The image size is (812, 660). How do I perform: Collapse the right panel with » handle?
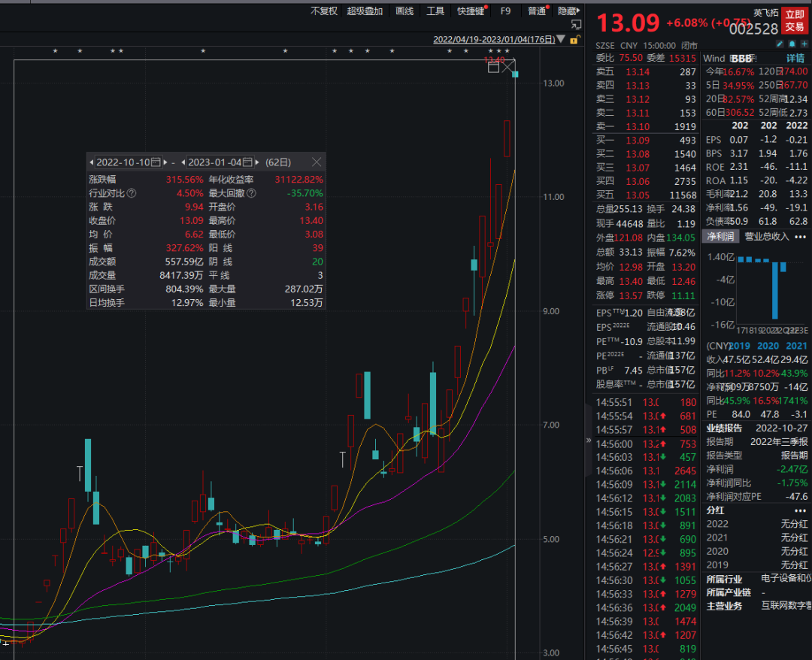pos(588,441)
